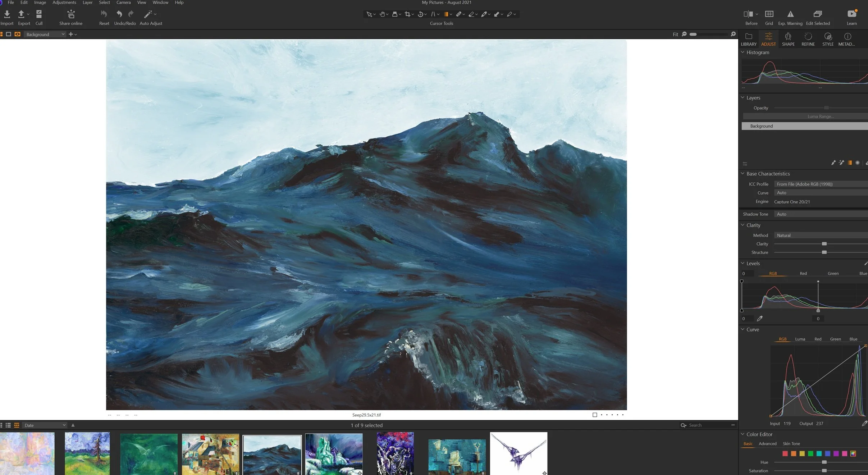Open the Export tool
Image resolution: width=868 pixels, height=475 pixels.
point(22,14)
